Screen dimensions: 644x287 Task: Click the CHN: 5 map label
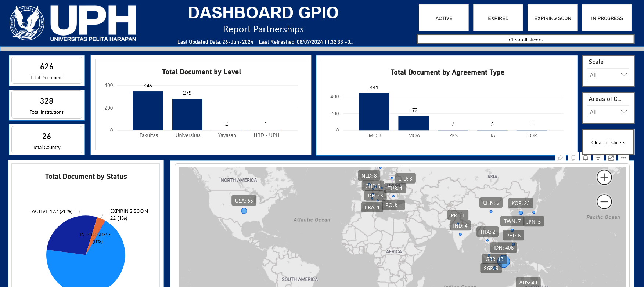[491, 203]
